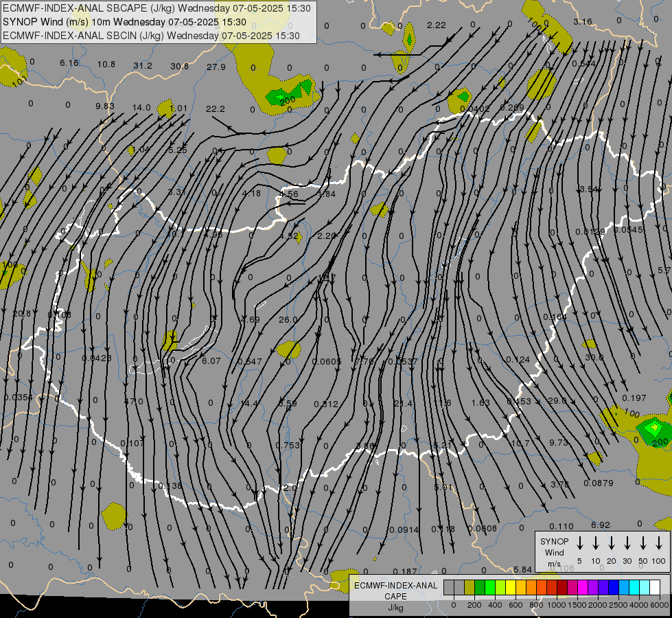Click the 31.2 value on the map
The image size is (672, 618).
[143, 66]
